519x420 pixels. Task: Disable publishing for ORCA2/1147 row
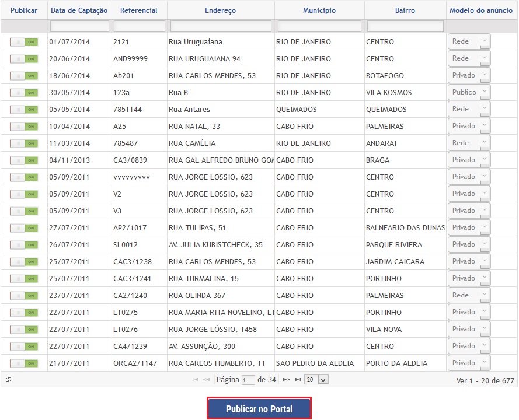tap(24, 363)
